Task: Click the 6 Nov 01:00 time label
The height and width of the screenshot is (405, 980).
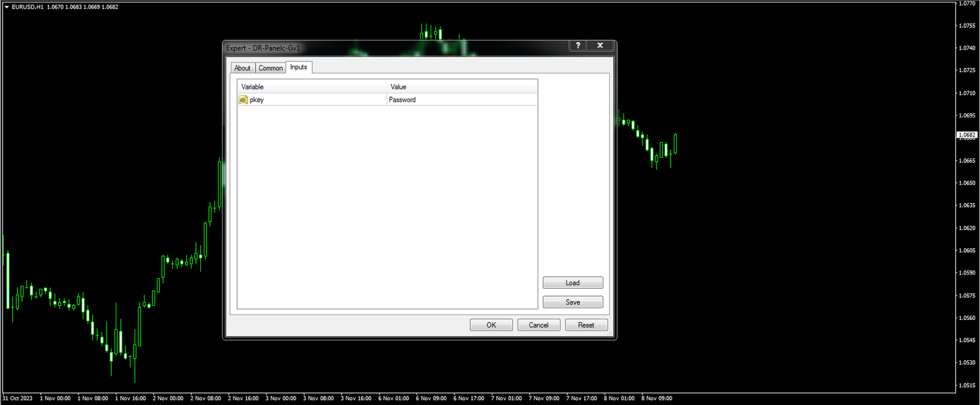Action: point(394,398)
